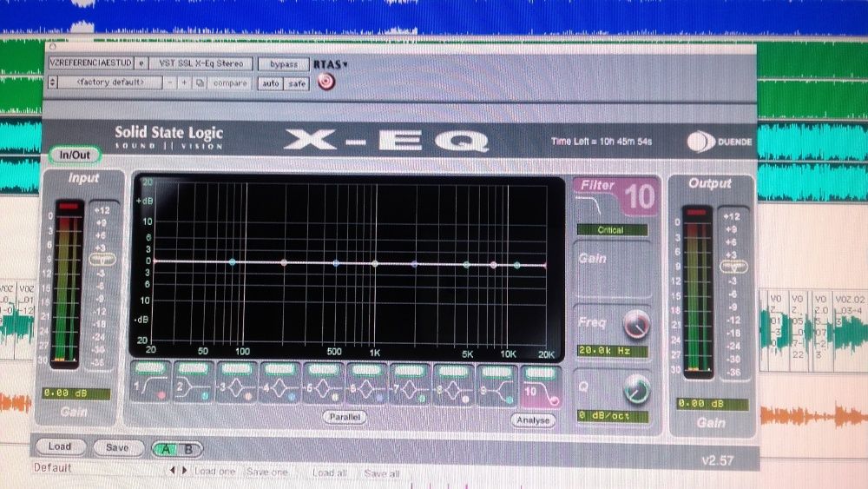Image resolution: width=868 pixels, height=489 pixels.
Task: Click the right arrow beside Default
Action: coord(184,470)
